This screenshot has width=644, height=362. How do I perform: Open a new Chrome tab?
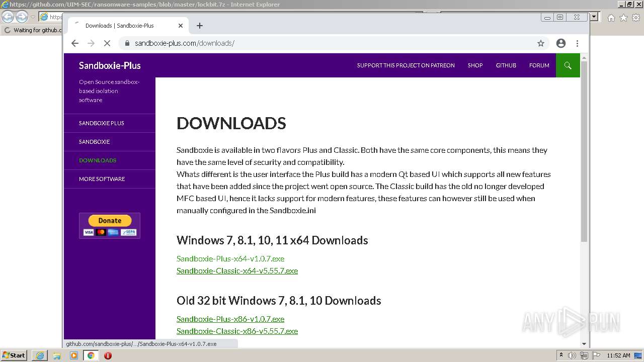pos(200,26)
